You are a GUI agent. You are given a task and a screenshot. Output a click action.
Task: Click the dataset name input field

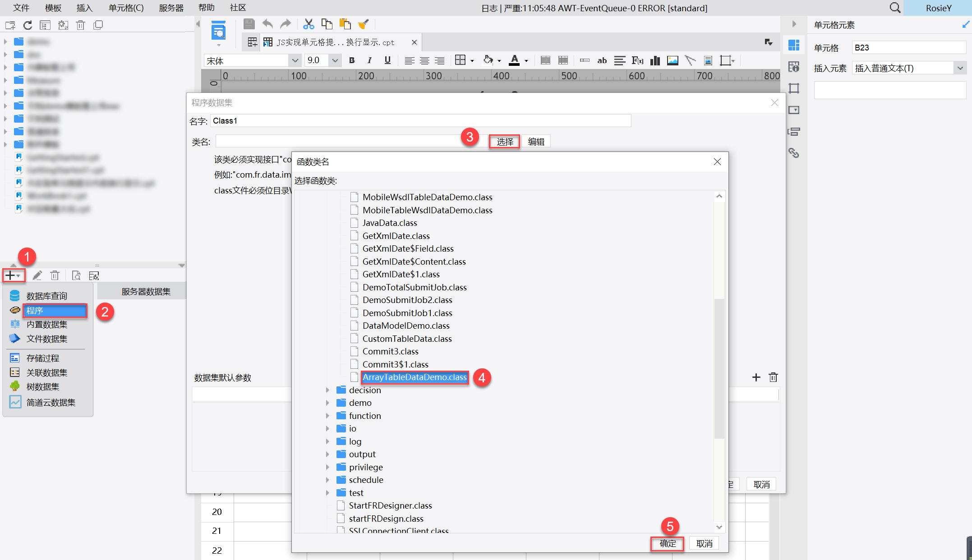(419, 121)
